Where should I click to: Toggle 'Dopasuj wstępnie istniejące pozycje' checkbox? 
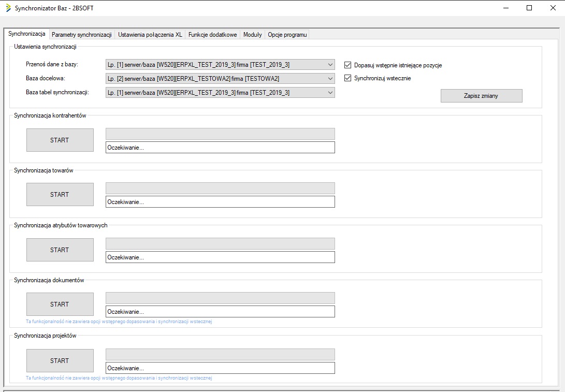347,65
